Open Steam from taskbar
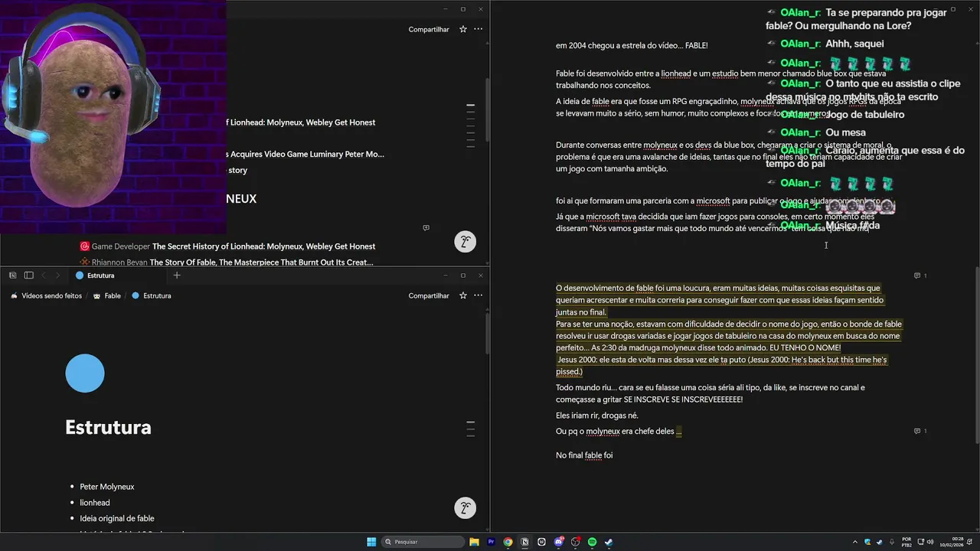The width and height of the screenshot is (980, 551). 609,542
